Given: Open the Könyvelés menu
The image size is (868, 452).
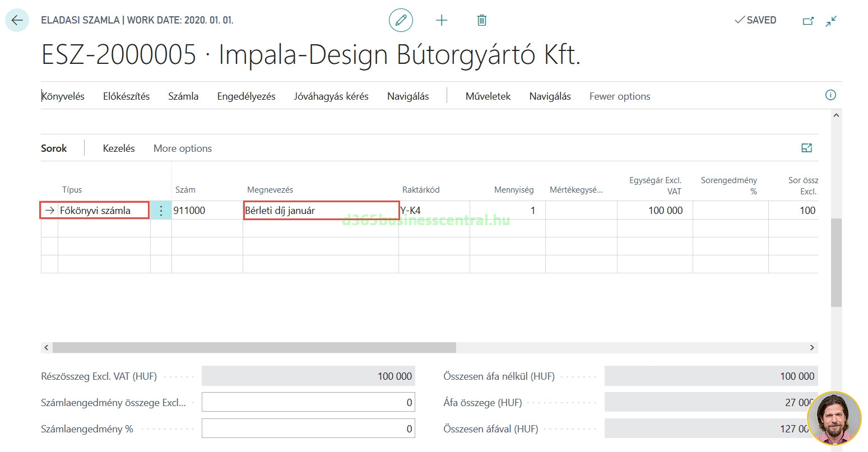Looking at the screenshot, I should 63,96.
